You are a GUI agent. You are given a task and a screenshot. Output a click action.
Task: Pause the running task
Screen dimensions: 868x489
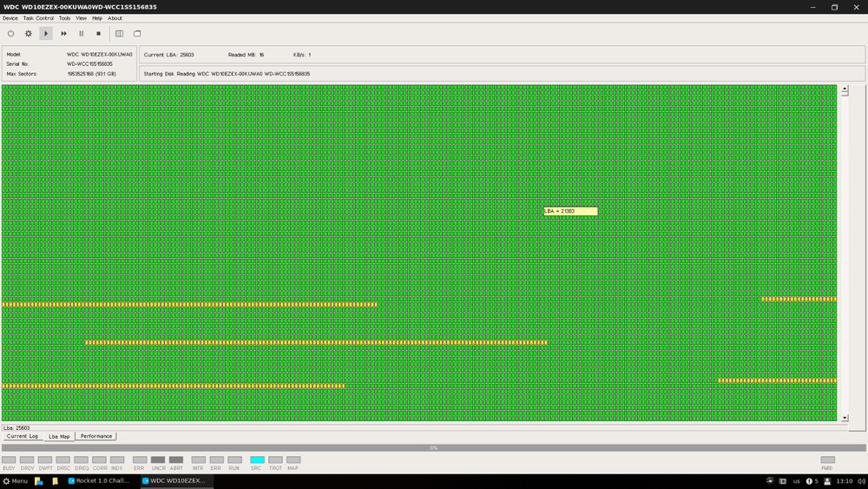pos(82,34)
